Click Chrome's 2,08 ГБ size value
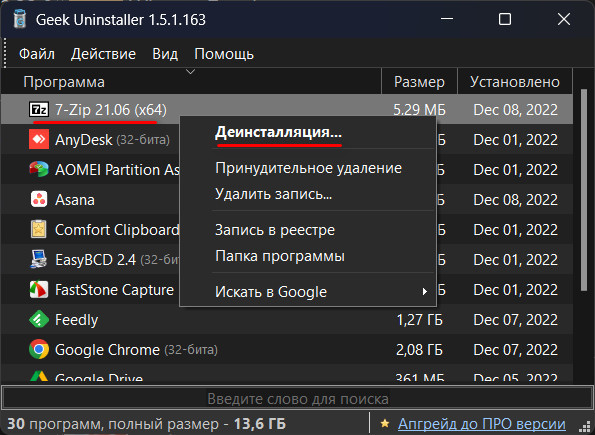 419,350
